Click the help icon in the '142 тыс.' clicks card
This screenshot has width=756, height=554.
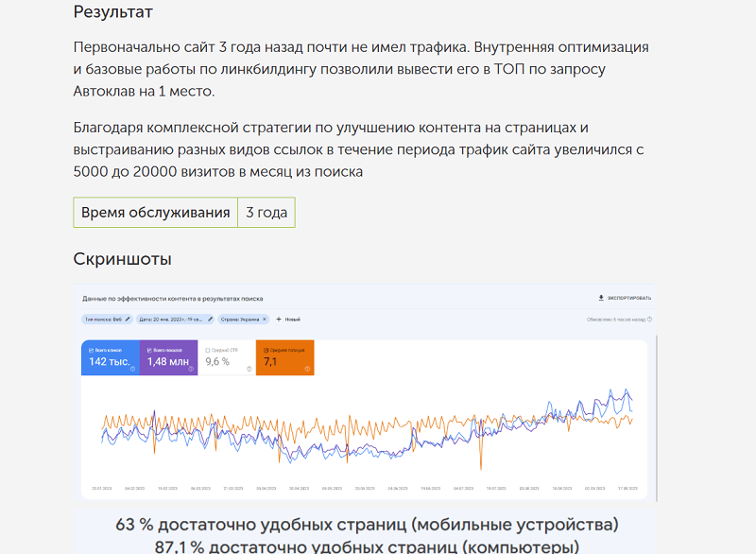coord(132,369)
